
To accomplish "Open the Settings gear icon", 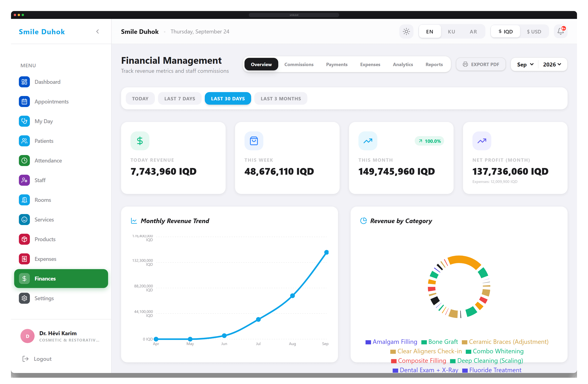I will (x=24, y=298).
